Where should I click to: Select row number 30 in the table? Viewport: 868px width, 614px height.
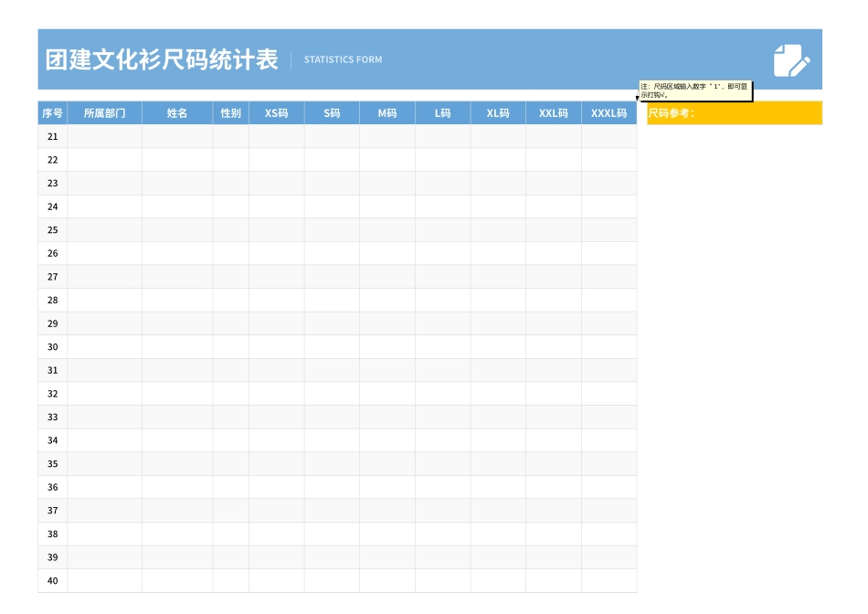(52, 346)
